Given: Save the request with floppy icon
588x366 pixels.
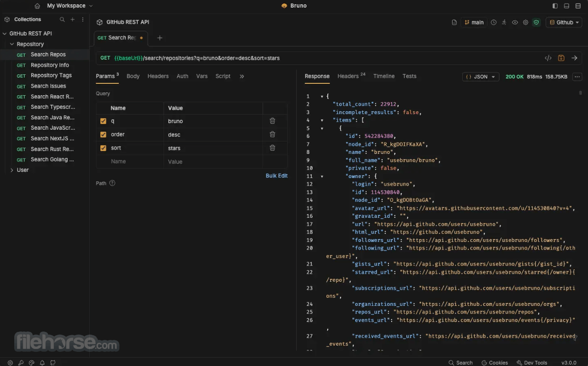Looking at the screenshot, I should [561, 58].
